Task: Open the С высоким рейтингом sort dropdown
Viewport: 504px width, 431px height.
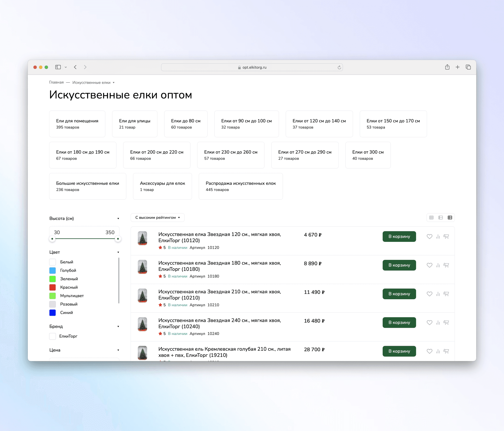Action: tap(157, 217)
